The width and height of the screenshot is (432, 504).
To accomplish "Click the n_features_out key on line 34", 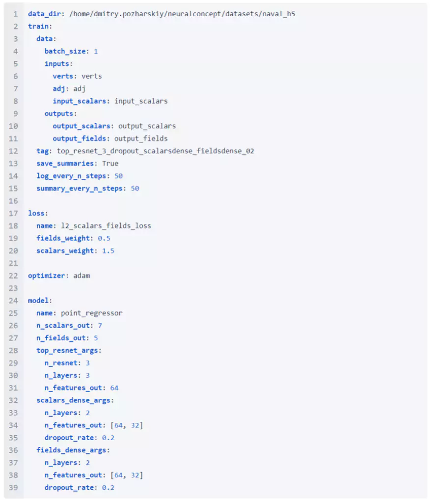I will (73, 425).
